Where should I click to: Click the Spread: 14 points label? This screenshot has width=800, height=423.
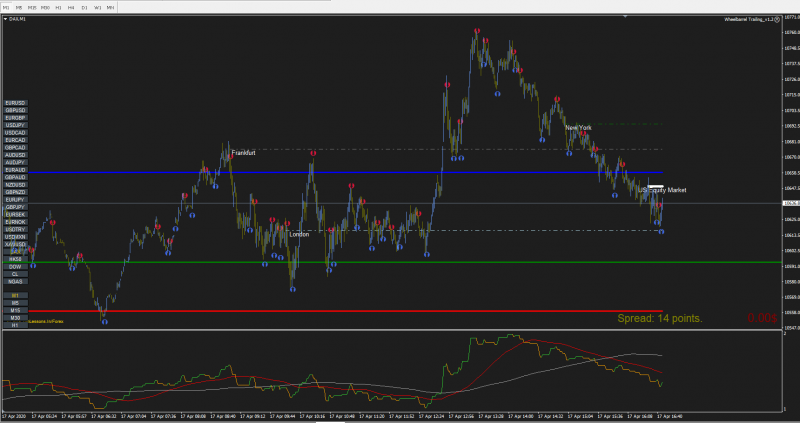660,318
